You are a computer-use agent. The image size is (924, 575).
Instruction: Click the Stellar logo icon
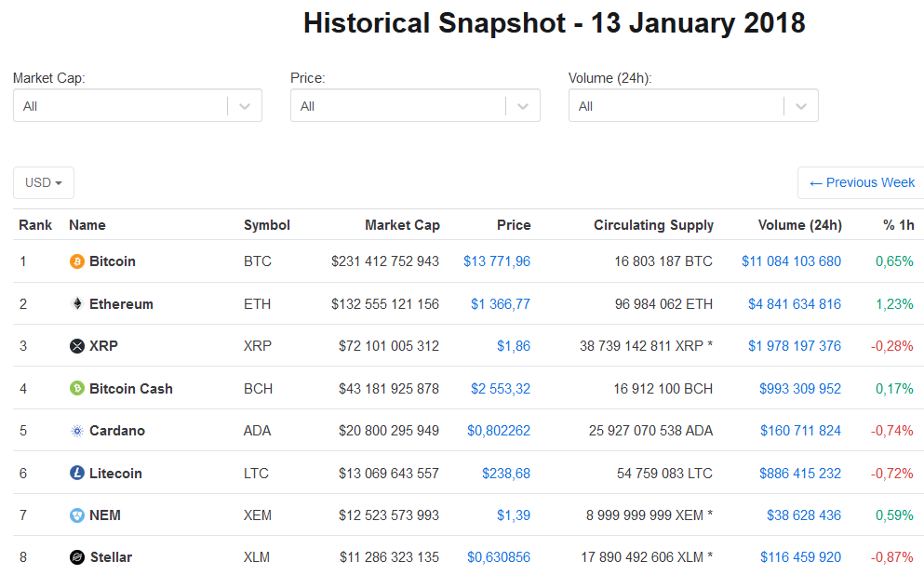tap(77, 556)
